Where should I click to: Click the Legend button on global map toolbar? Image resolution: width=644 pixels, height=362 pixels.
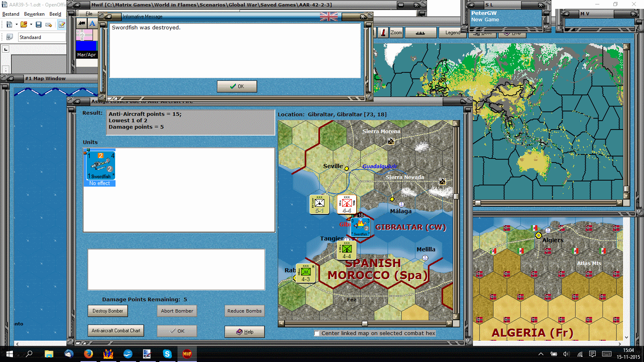coord(453,33)
